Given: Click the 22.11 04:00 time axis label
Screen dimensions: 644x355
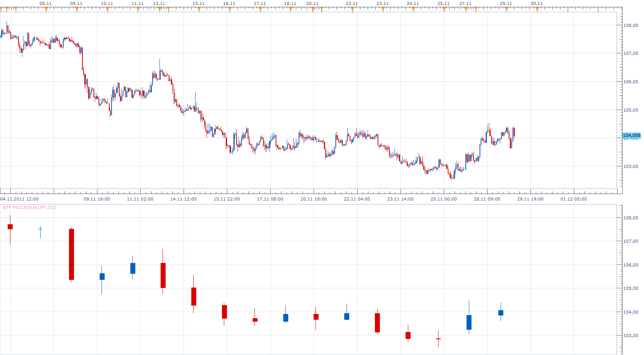Looking at the screenshot, I should tap(357, 199).
